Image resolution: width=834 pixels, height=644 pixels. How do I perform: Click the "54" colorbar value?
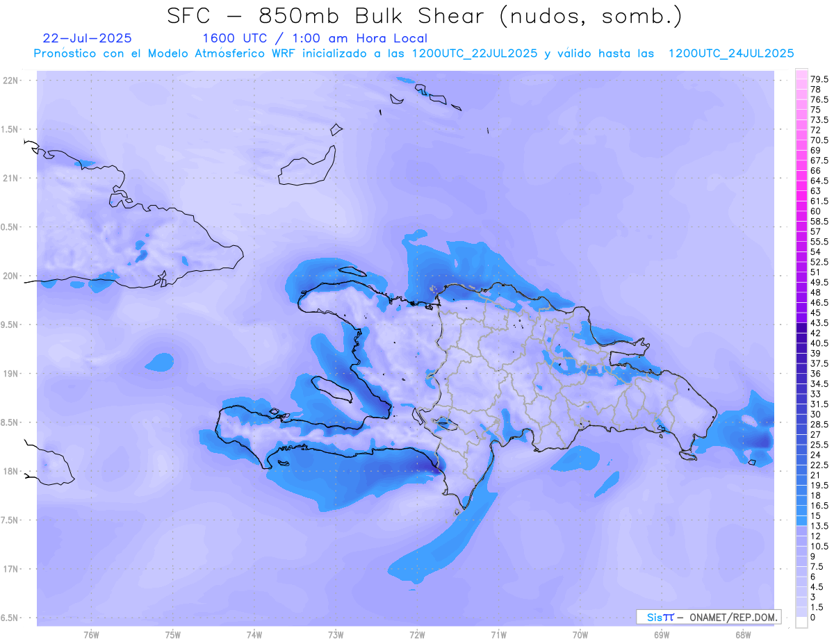coord(816,251)
